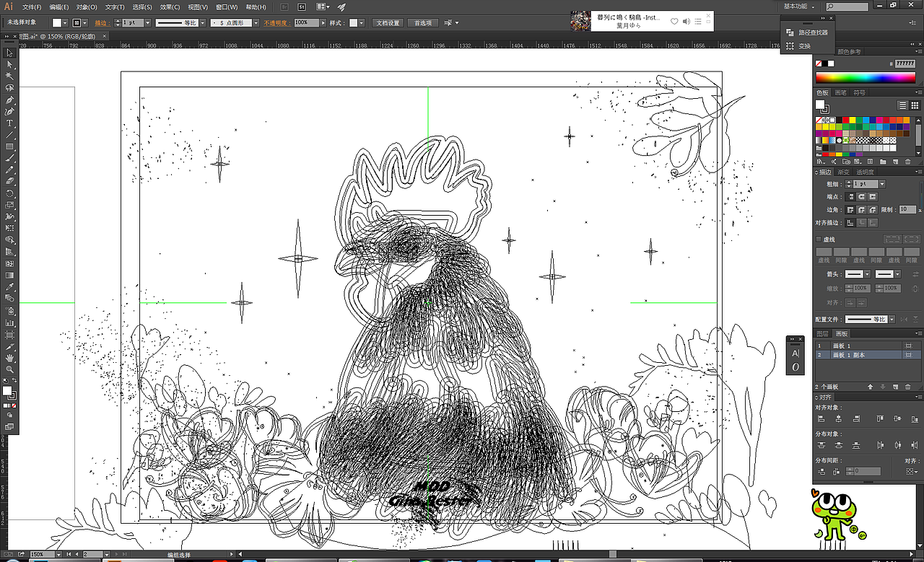924x562 pixels.
Task: Click the miter limit (限制) input field
Action: (907, 209)
